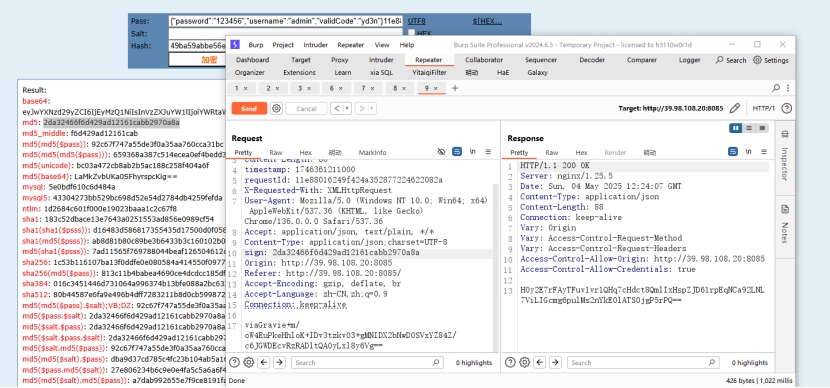Switch to the Decoder tab

point(592,60)
